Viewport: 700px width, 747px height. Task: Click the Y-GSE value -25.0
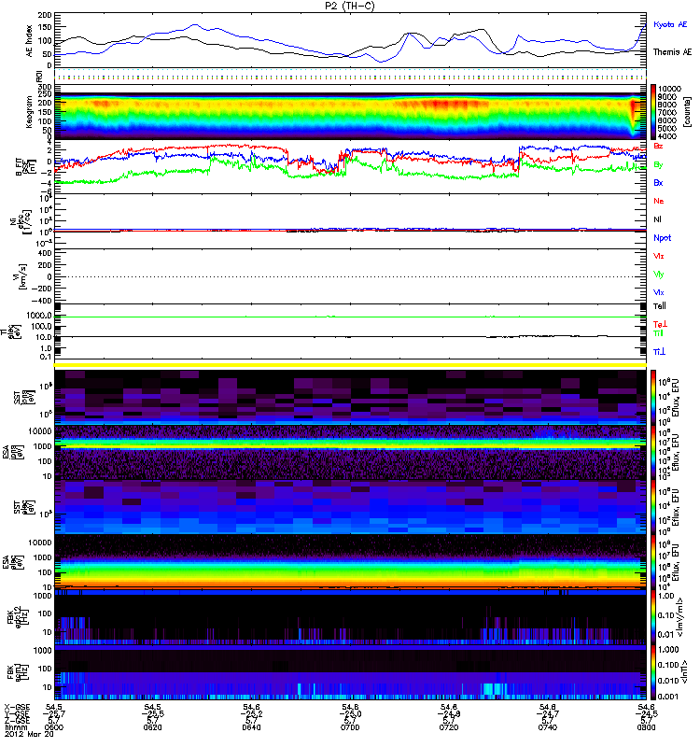[x=350, y=714]
